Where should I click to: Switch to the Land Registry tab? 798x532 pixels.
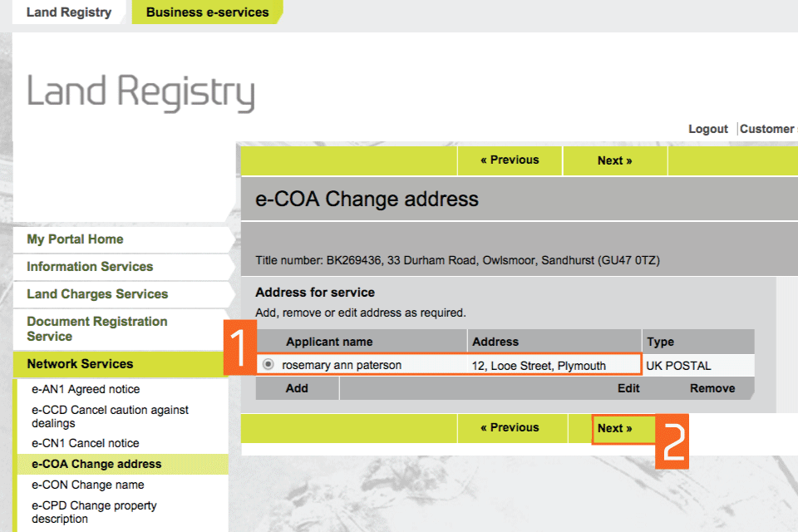click(69, 12)
